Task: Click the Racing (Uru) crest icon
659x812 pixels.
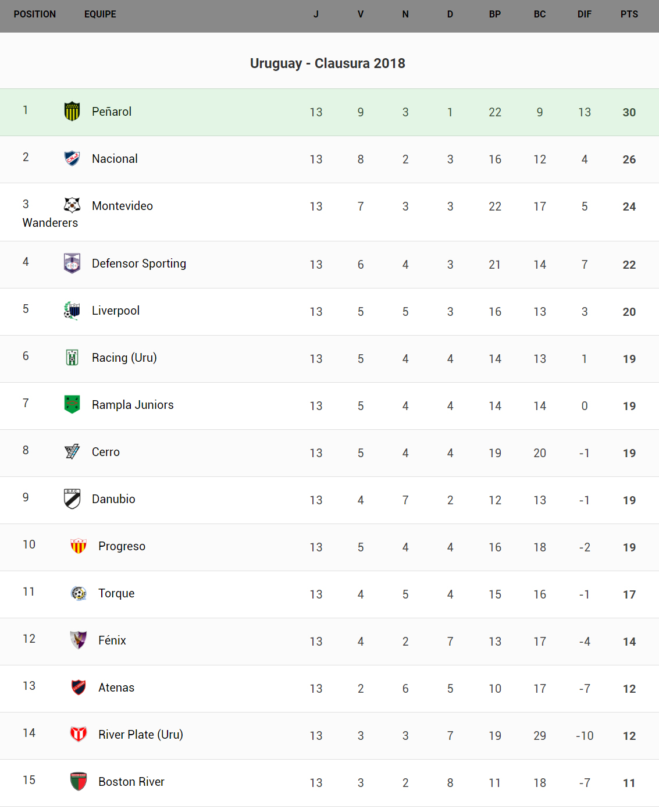Action: (72, 358)
